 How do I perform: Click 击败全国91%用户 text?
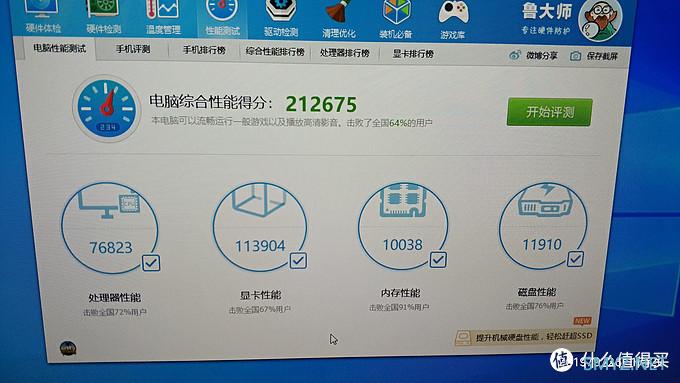click(x=399, y=308)
